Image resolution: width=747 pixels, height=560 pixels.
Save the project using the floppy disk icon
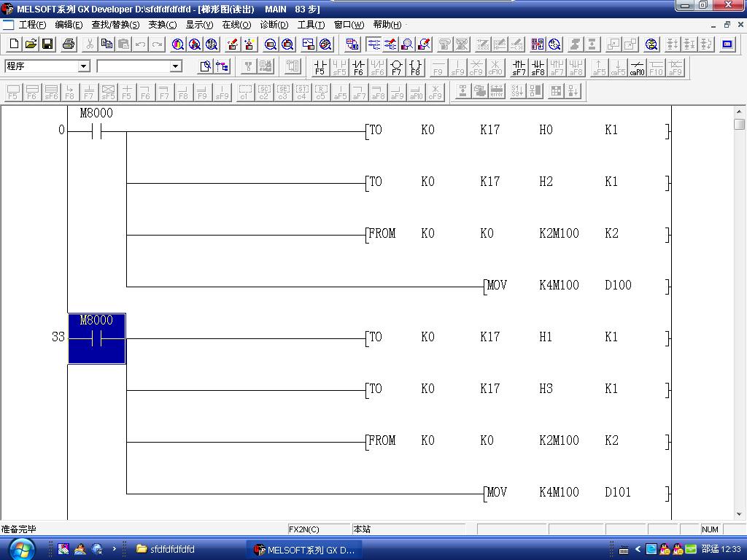pyautogui.click(x=47, y=44)
